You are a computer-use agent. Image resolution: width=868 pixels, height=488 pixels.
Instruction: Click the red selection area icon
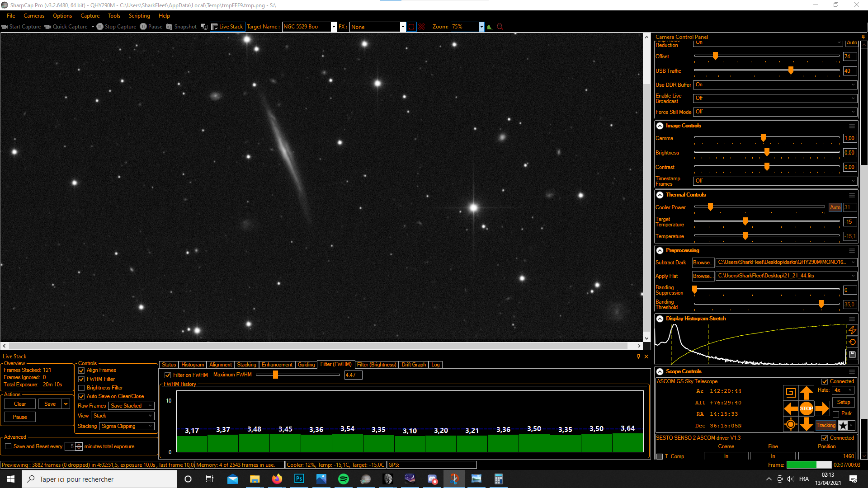[411, 27]
